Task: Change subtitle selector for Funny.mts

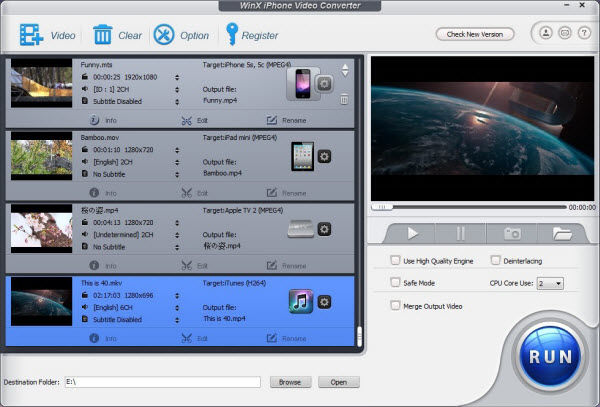Action: (x=177, y=102)
